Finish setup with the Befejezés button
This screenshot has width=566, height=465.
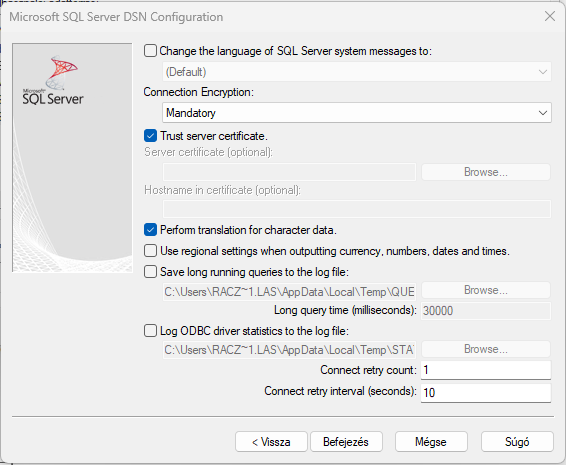[x=346, y=442]
